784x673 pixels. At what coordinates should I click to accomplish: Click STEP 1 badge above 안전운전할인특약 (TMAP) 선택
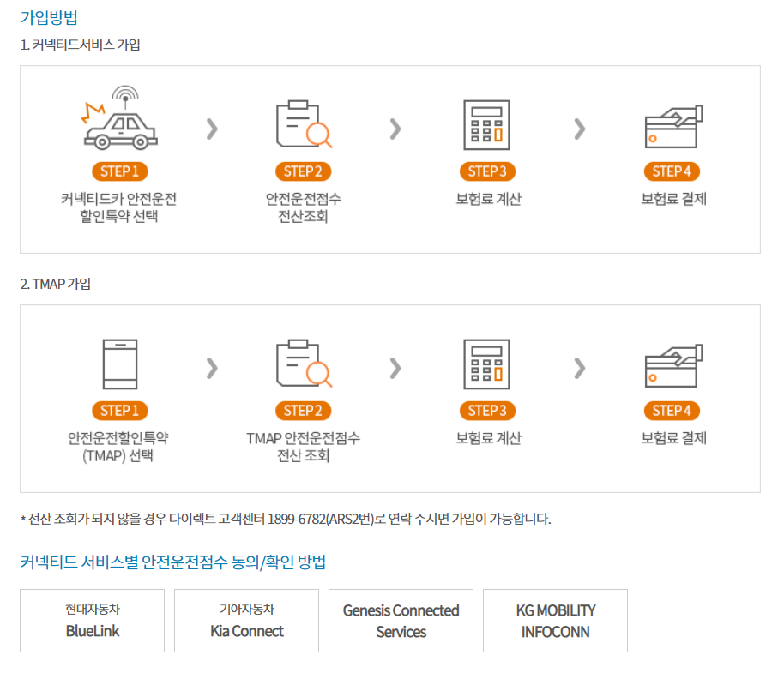pos(120,411)
